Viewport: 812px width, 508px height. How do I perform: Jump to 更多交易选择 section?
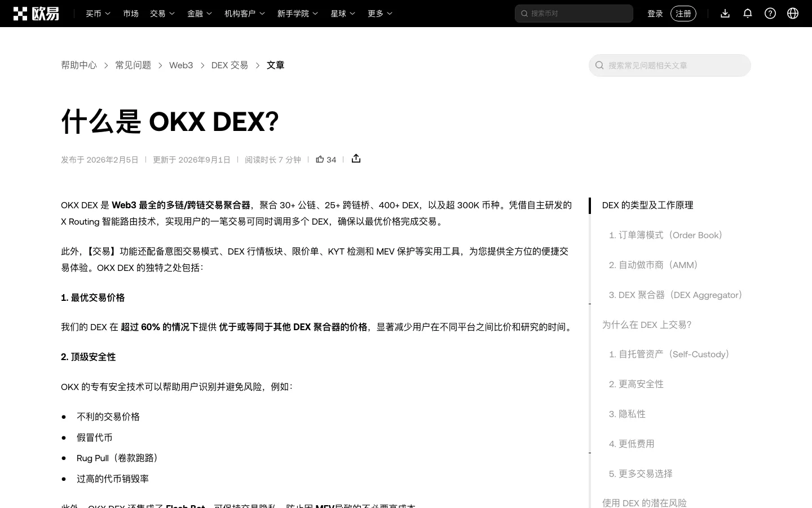[641, 474]
